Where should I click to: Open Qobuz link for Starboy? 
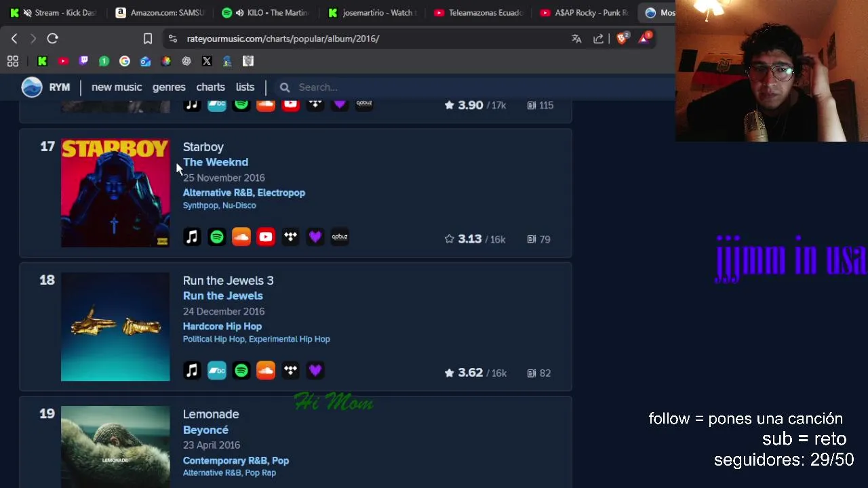340,237
